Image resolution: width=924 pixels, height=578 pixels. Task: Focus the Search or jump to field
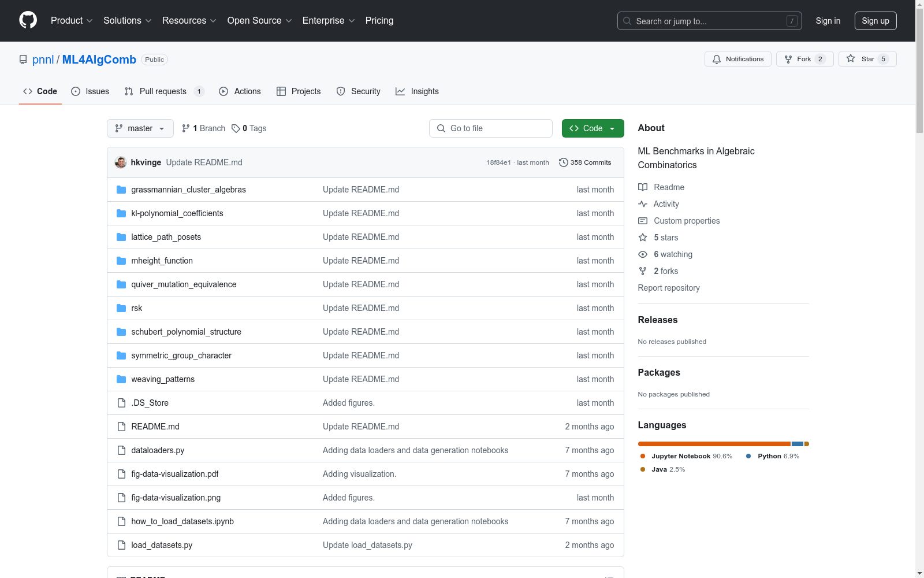[710, 21]
